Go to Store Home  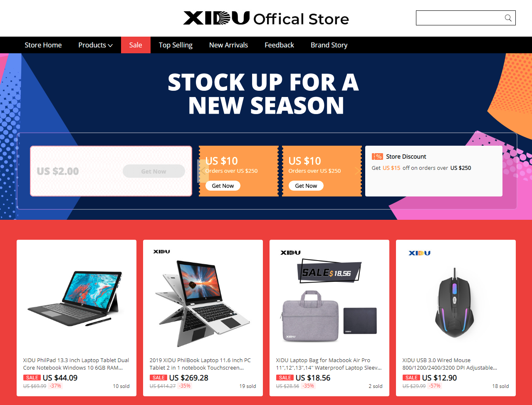click(x=43, y=45)
